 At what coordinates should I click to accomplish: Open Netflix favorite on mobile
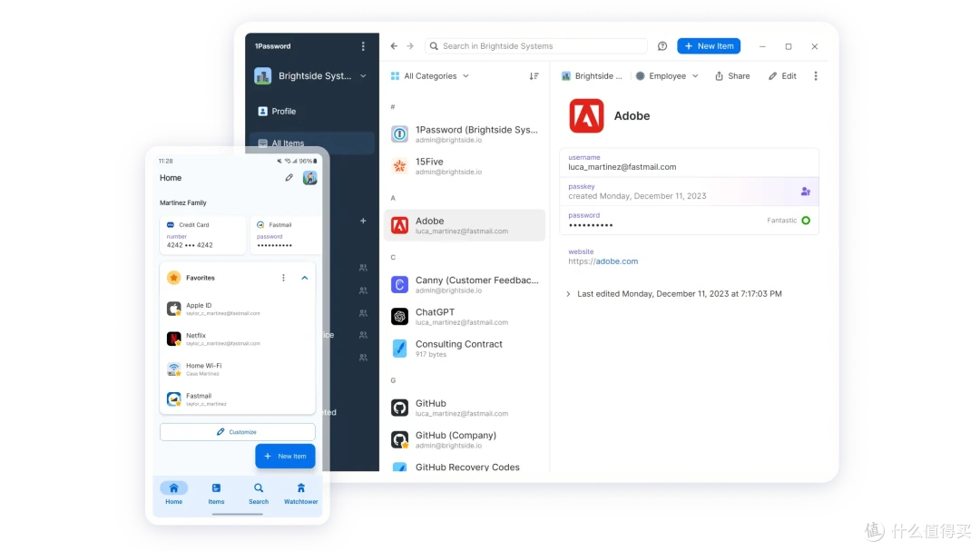click(x=238, y=339)
